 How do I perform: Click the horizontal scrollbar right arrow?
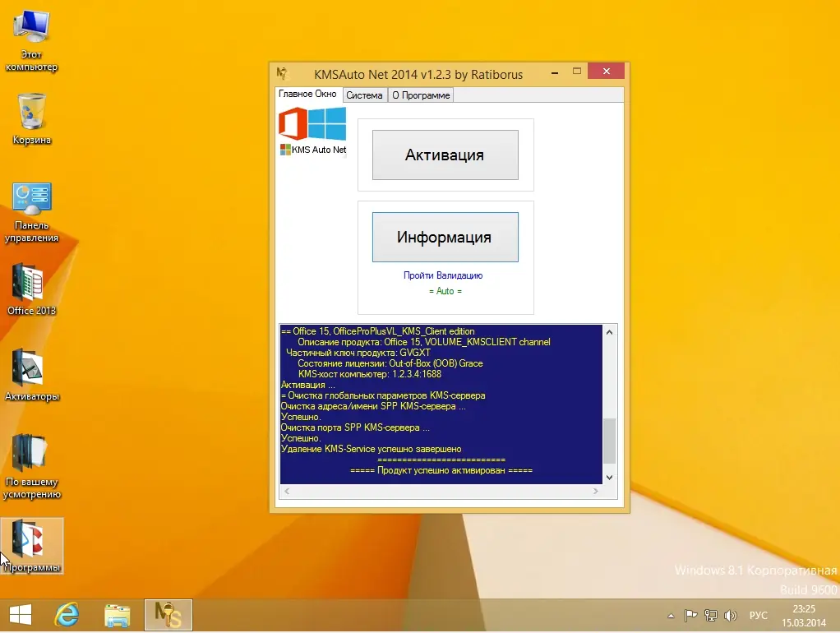click(595, 491)
